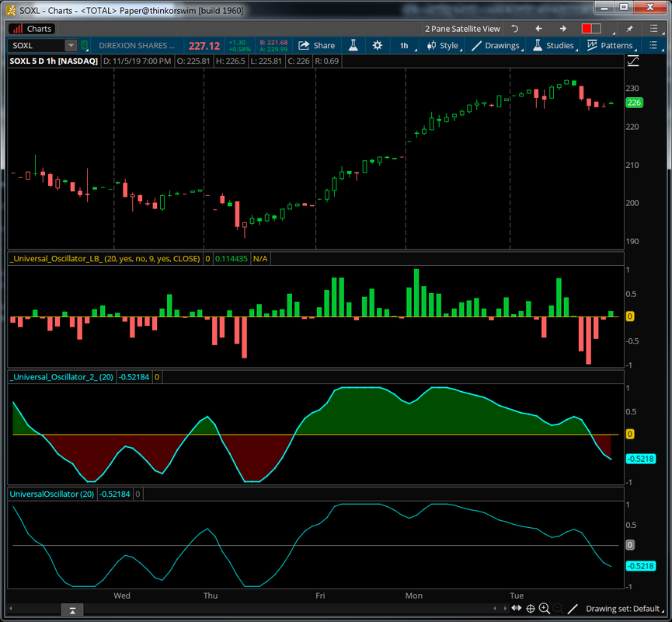Click the thinkorswim app icon in title bar

coord(11,10)
